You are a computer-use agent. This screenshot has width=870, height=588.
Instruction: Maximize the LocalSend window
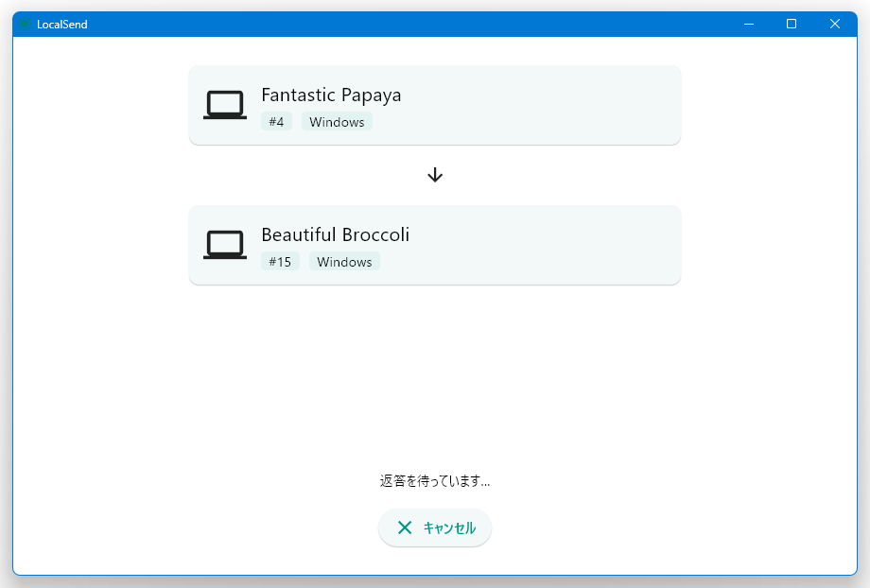pos(792,24)
